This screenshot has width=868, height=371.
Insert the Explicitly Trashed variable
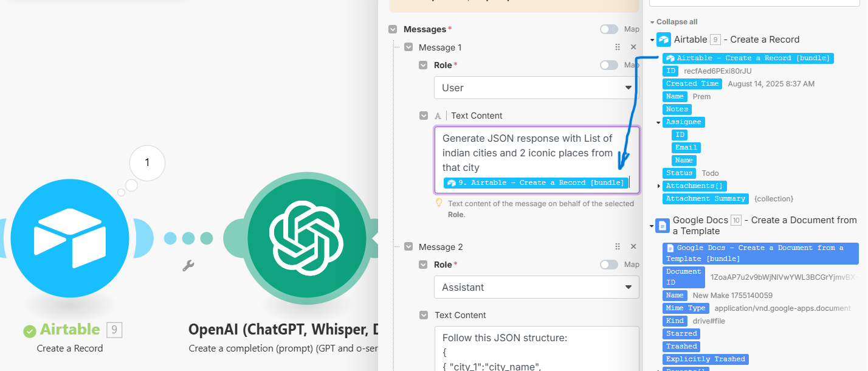click(705, 359)
